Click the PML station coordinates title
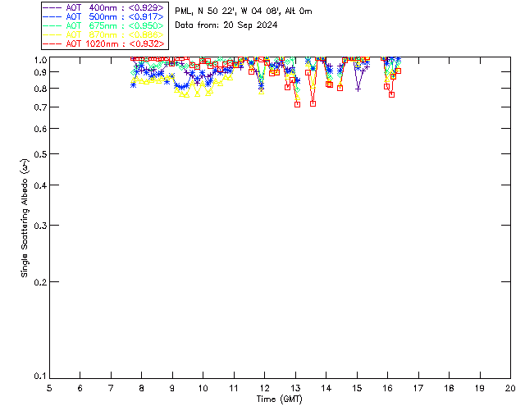This screenshot has width=525, height=420. pos(244,11)
